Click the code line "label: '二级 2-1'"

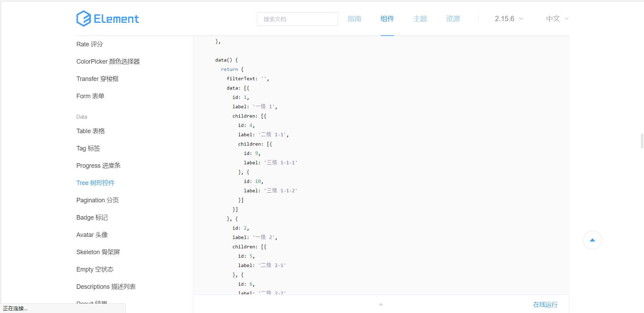click(262, 265)
